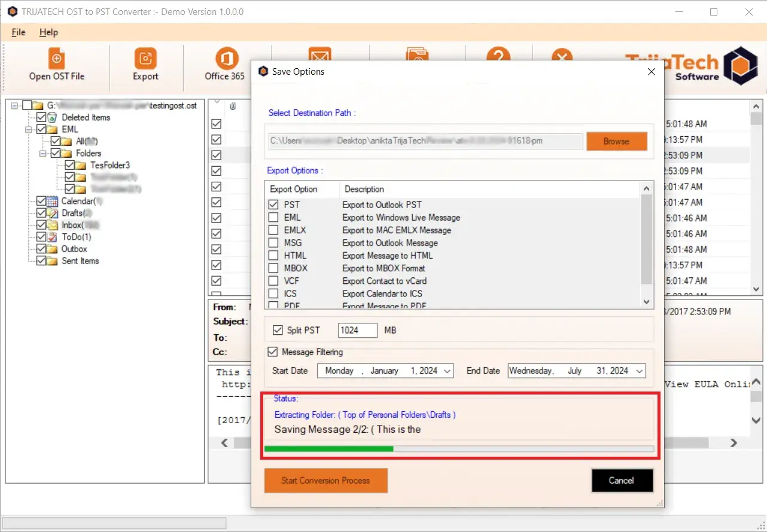The height and width of the screenshot is (532, 767).
Task: Open the Open OST File toolbar icon
Action: coord(56,59)
